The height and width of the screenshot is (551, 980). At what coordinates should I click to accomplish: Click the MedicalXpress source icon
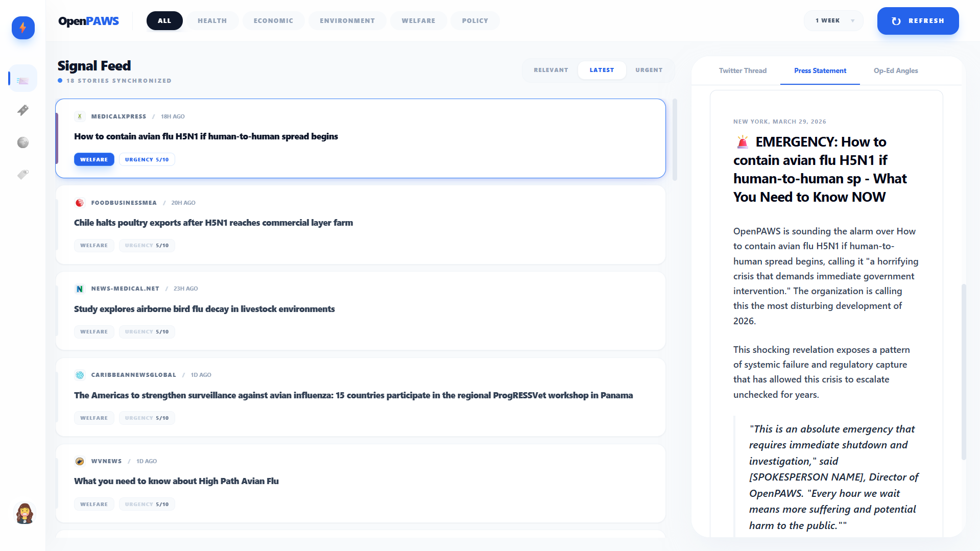(x=80, y=116)
